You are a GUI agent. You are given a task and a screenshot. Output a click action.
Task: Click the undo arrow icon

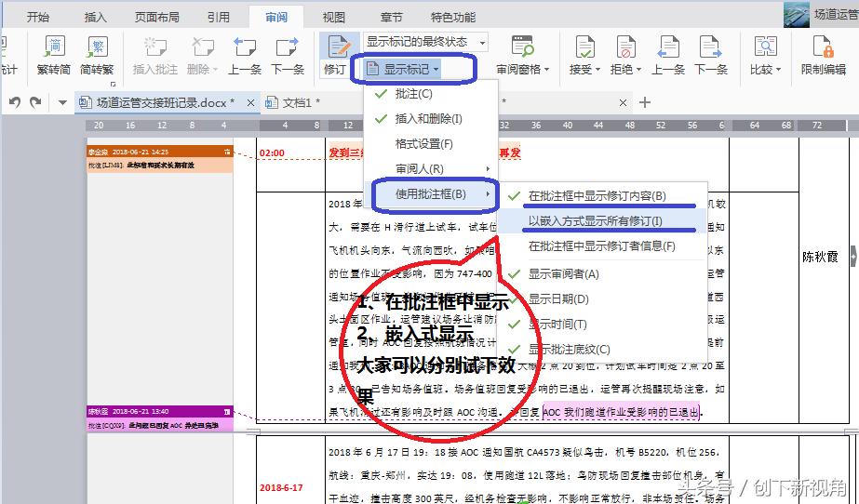(x=15, y=102)
